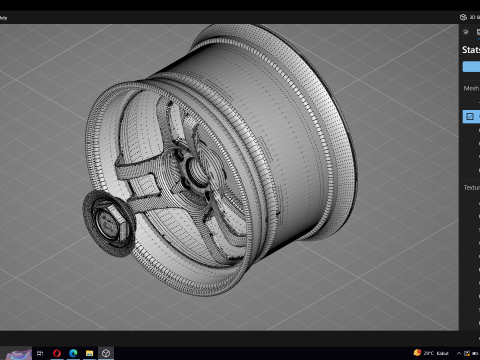Open Microsoft Edge from the taskbar
Image resolution: width=480 pixels, height=360 pixels.
pyautogui.click(x=73, y=353)
